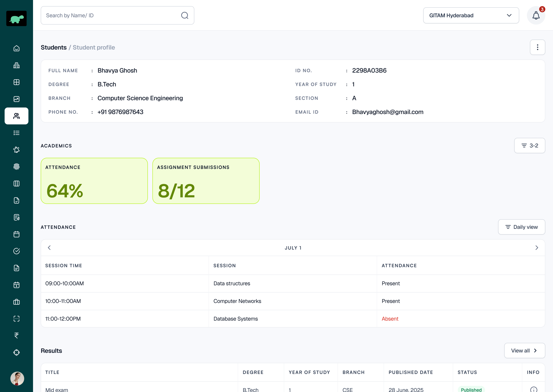Open the Home sidebar icon
Image resolution: width=553 pixels, height=392 pixels.
[x=16, y=48]
